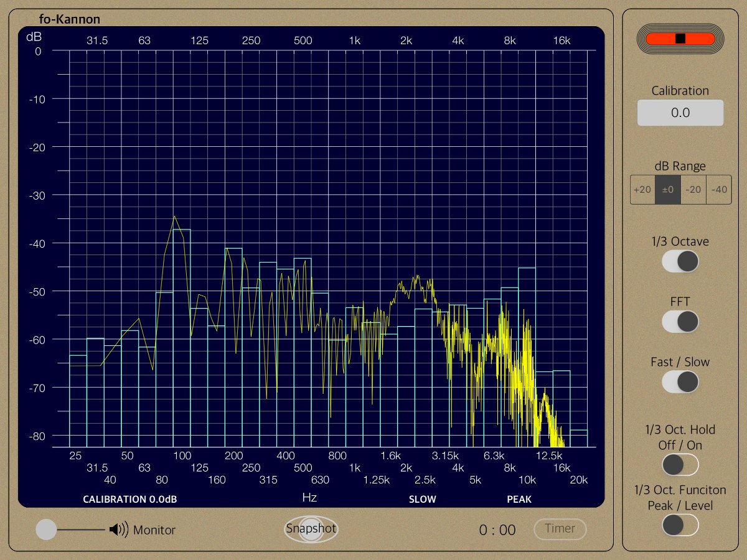The width and height of the screenshot is (747, 560).
Task: Click the SLOW status label under graph
Action: pyautogui.click(x=422, y=499)
